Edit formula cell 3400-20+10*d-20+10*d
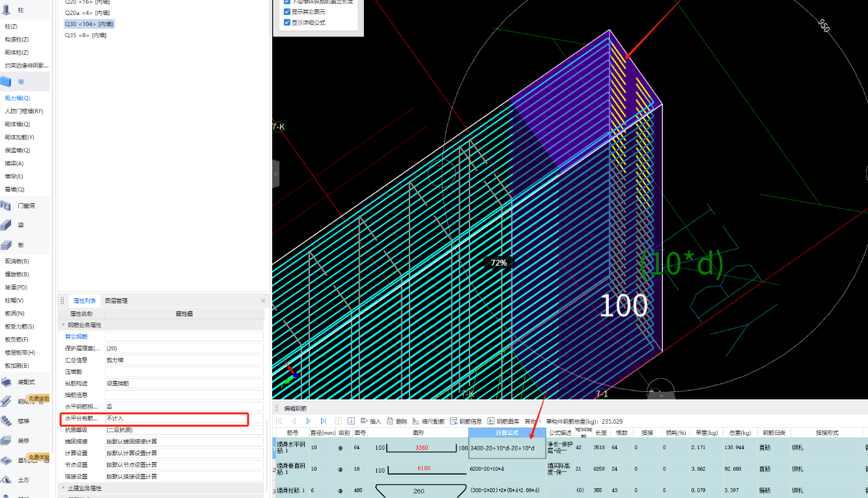The image size is (868, 498). 507,448
